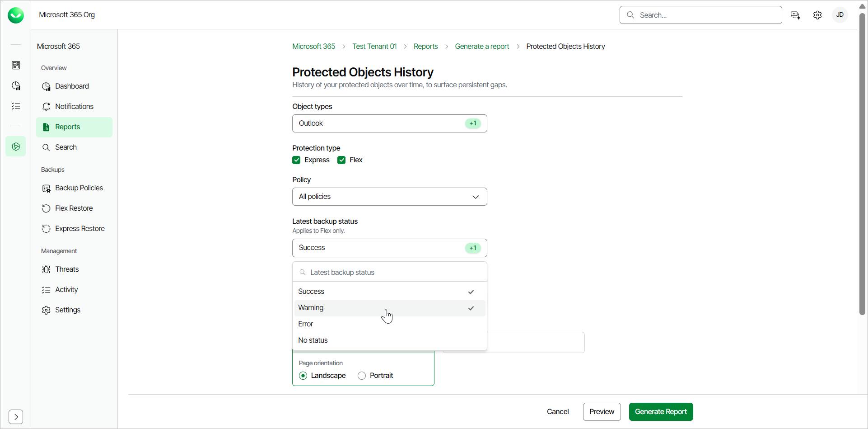Viewport: 868px width, 429px height.
Task: Expand the left rail with arrow button
Action: click(16, 416)
